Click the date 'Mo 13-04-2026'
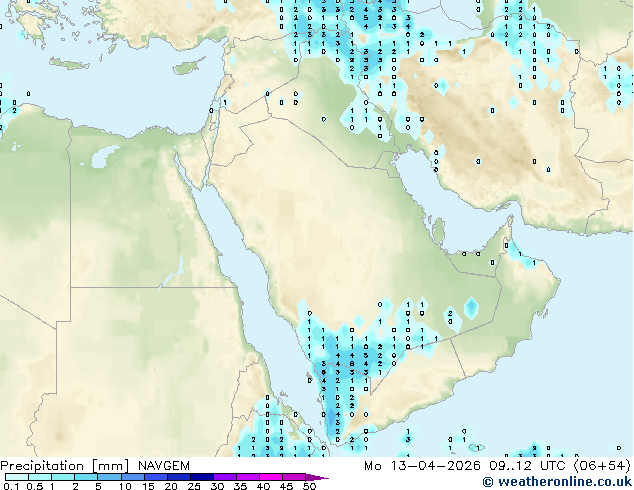Image resolution: width=634 pixels, height=490 pixels. [x=422, y=466]
